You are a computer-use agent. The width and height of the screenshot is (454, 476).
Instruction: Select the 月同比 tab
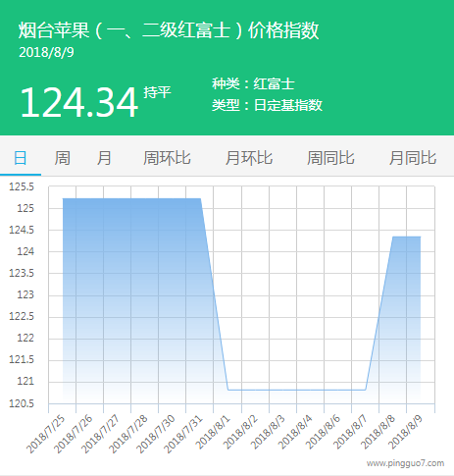click(413, 158)
